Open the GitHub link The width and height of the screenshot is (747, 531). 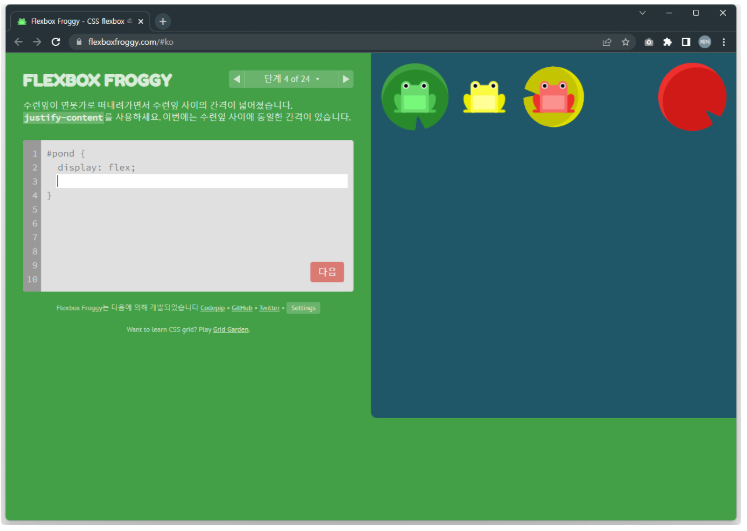point(242,308)
